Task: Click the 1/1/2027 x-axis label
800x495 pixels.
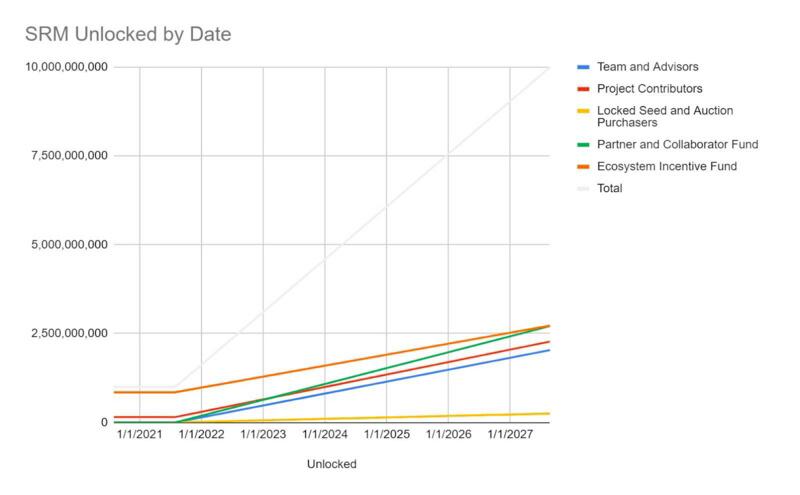Action: (x=510, y=434)
